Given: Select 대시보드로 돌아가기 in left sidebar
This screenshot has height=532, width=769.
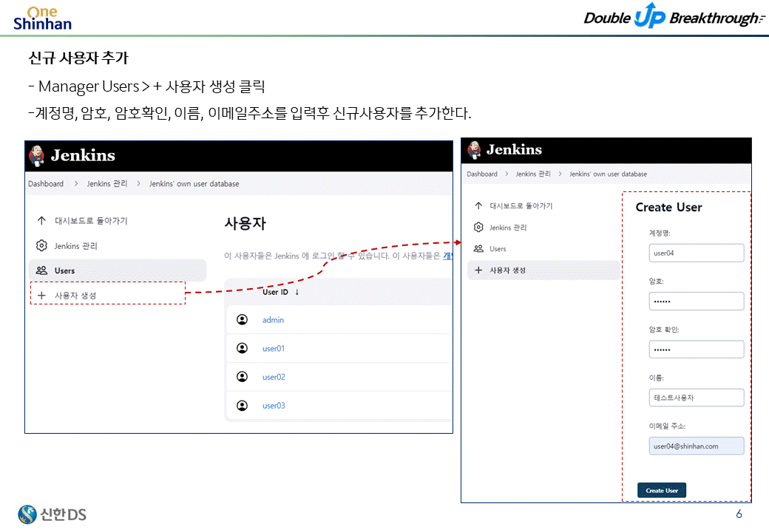Looking at the screenshot, I should point(91,221).
